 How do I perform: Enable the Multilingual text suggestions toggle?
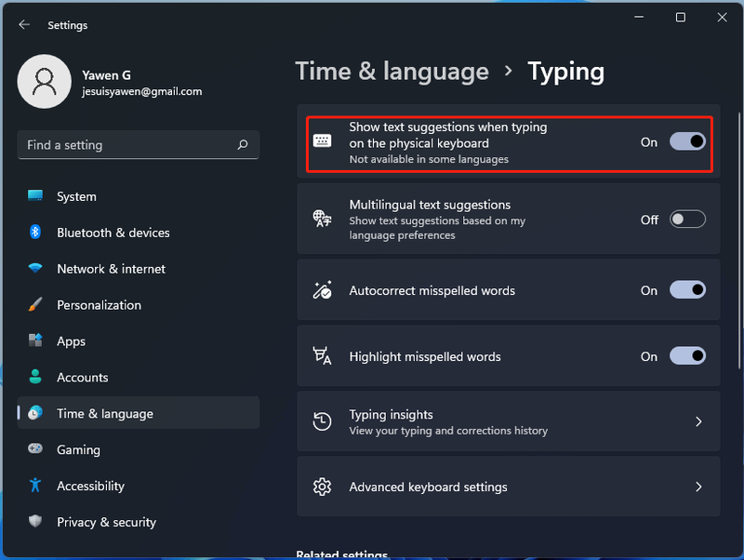pos(687,220)
